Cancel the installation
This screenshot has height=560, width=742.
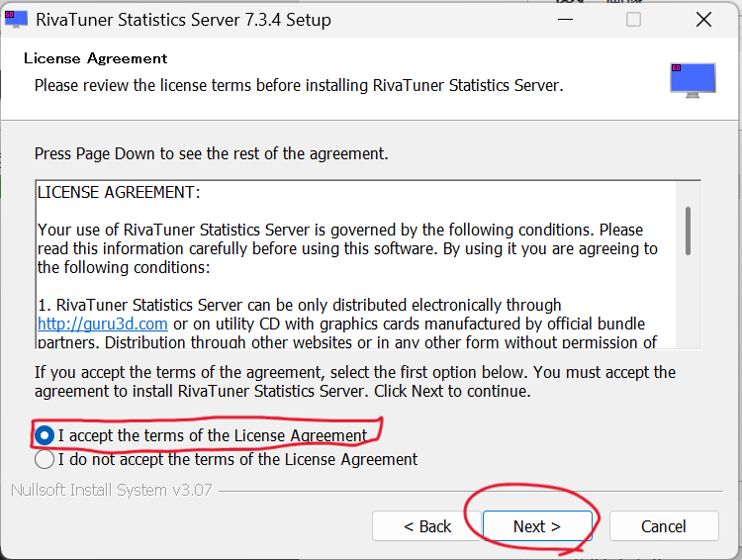coord(663,526)
